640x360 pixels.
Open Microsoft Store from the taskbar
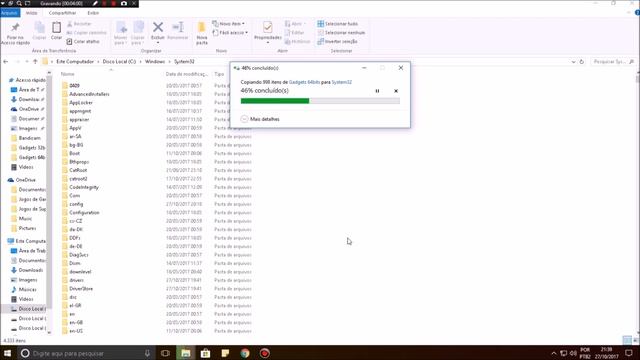(205, 353)
